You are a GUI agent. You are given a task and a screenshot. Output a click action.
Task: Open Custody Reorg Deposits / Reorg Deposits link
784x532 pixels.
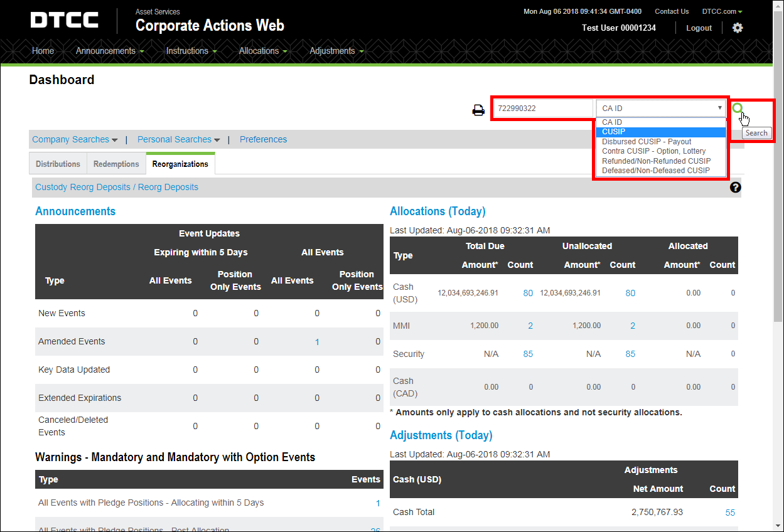tap(117, 187)
